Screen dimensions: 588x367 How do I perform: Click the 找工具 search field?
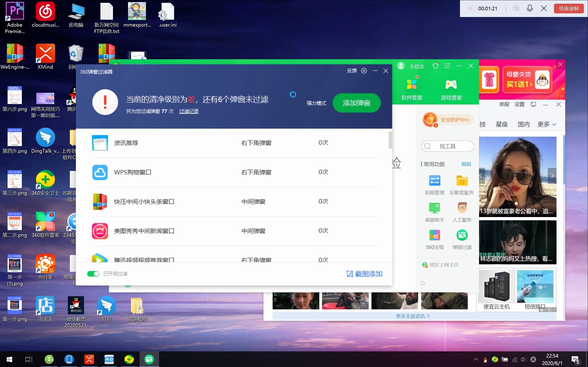coord(447,146)
